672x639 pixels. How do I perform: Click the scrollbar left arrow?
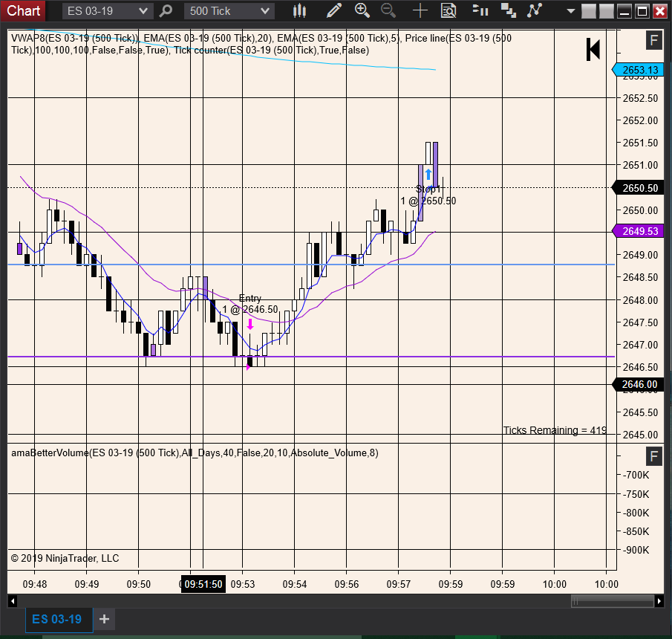pyautogui.click(x=13, y=601)
